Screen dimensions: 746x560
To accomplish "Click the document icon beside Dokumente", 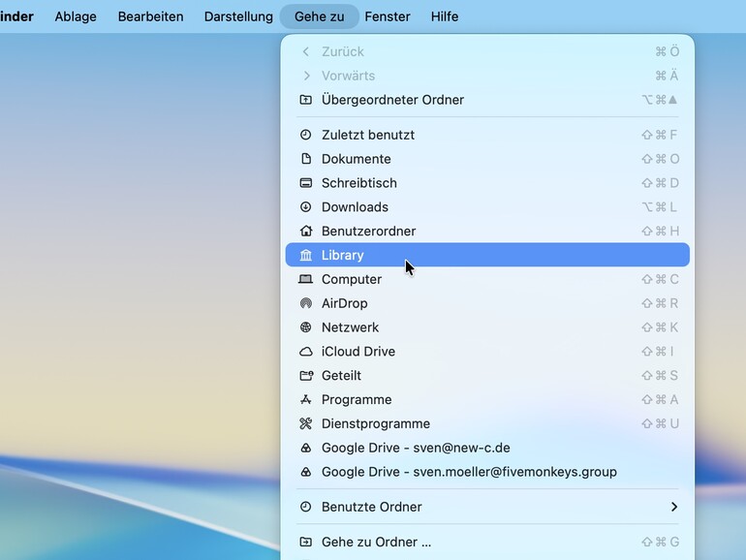I will (306, 159).
